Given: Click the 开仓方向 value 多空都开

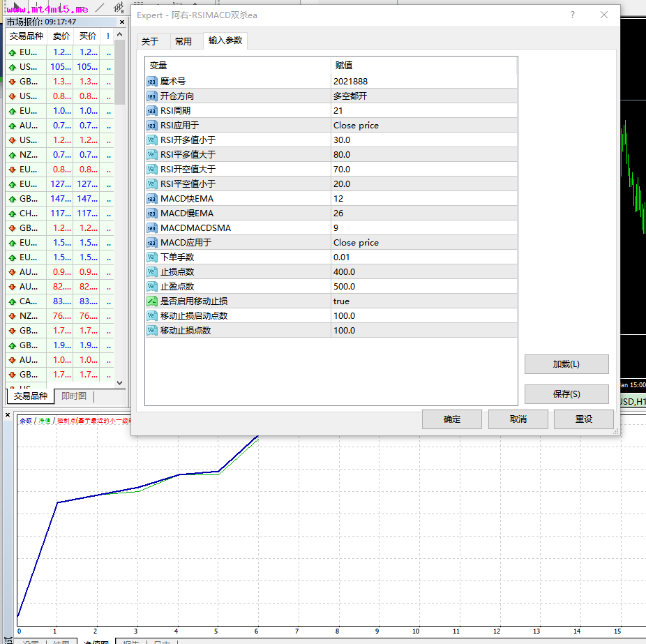Looking at the screenshot, I should pos(350,96).
